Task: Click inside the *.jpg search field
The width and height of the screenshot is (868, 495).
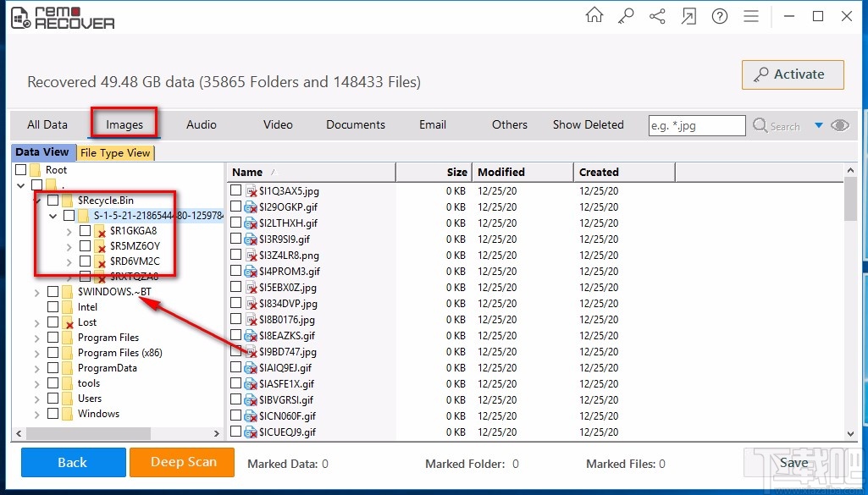Action: pyautogui.click(x=696, y=124)
